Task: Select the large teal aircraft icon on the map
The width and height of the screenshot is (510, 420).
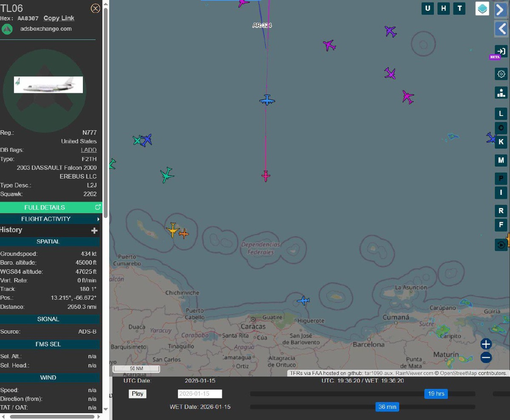Action: (167, 175)
